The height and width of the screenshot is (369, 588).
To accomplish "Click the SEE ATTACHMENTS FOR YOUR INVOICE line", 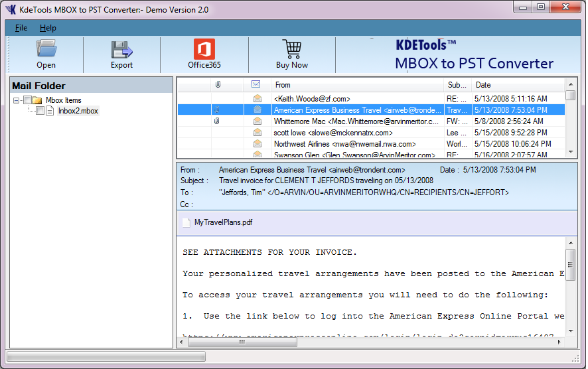I will tap(269, 252).
